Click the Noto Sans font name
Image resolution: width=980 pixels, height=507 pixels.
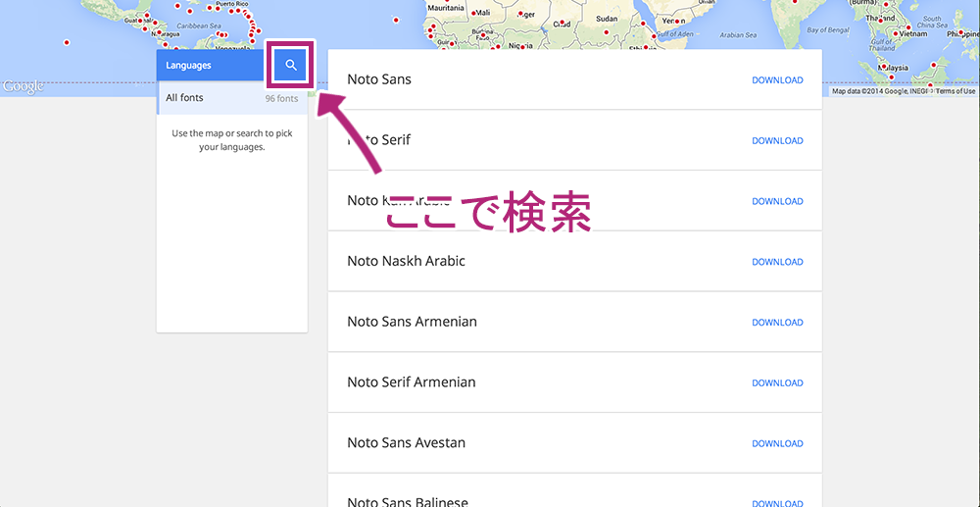tap(379, 80)
